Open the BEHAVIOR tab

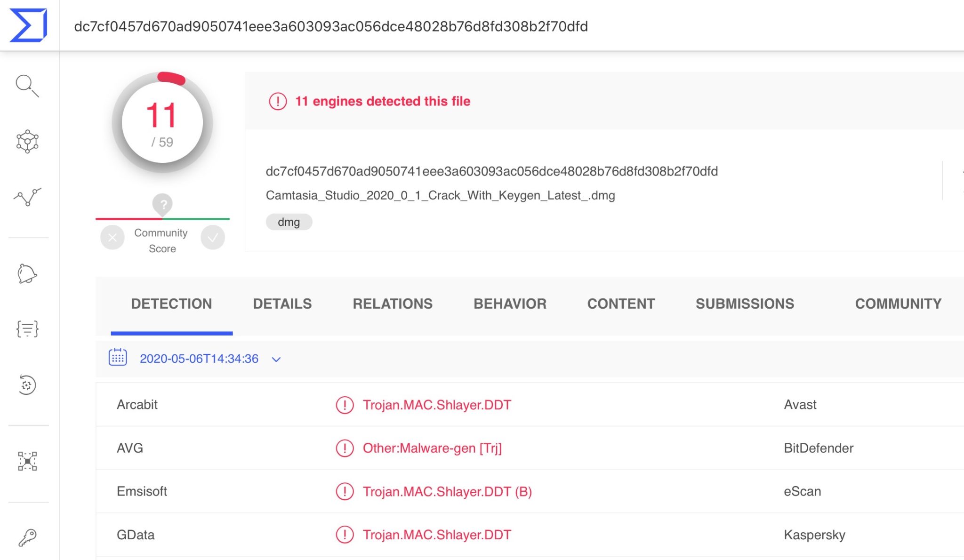coord(510,304)
